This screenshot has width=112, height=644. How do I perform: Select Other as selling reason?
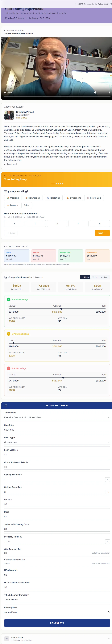pos(27,205)
